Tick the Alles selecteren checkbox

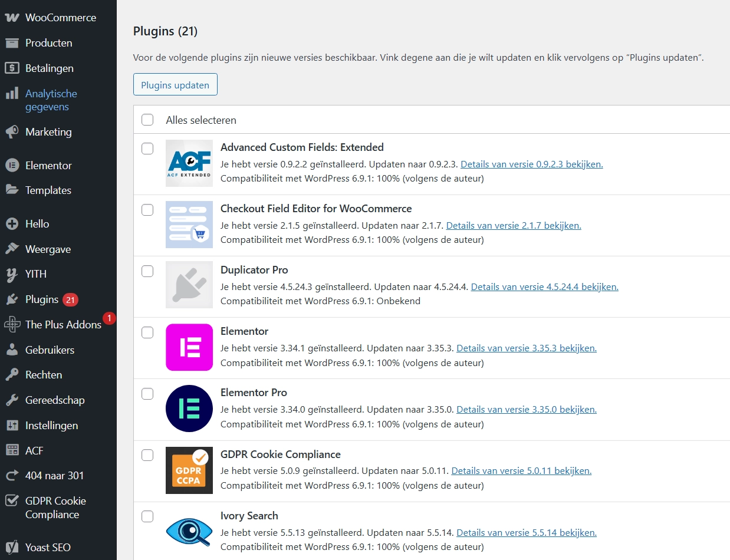[x=147, y=120]
